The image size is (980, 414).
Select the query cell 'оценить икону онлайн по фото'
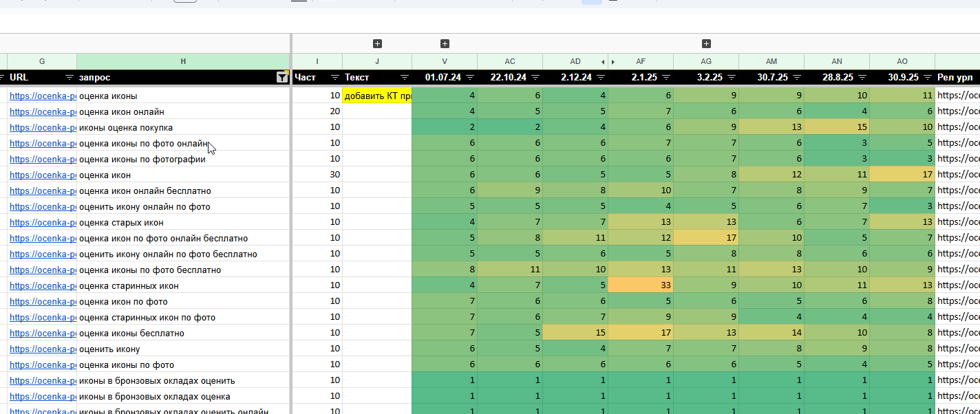(183, 206)
